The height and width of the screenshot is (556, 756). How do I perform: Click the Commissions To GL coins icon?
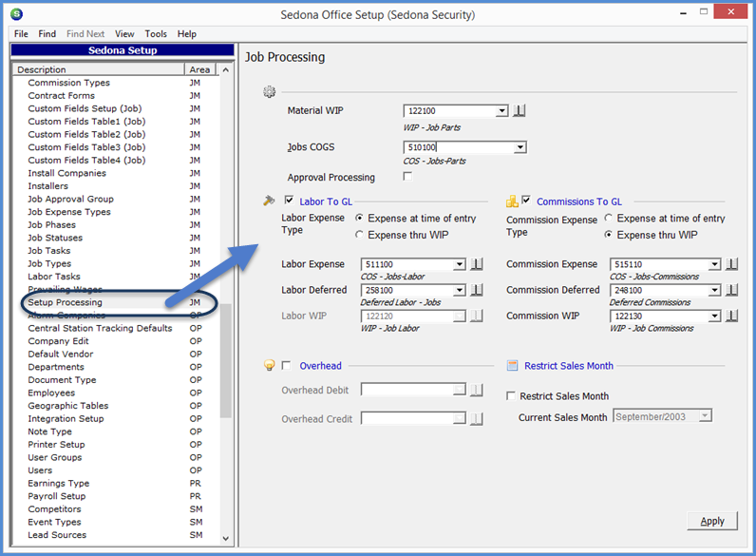pos(512,201)
